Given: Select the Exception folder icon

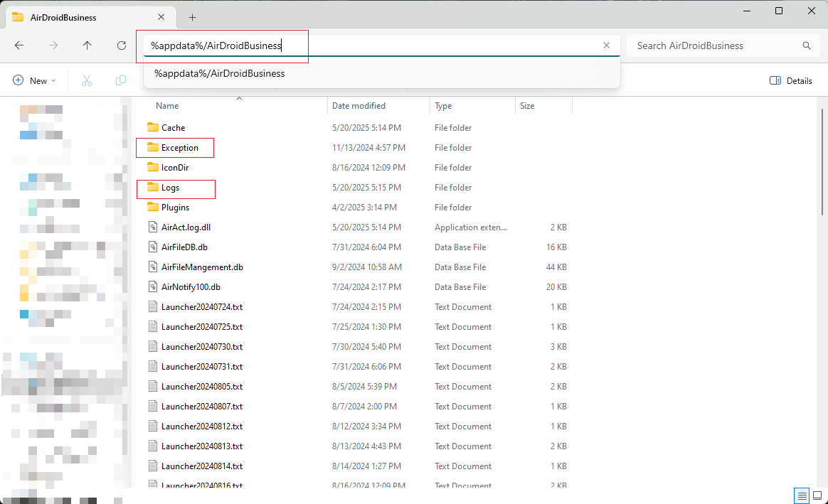Looking at the screenshot, I should click(153, 147).
